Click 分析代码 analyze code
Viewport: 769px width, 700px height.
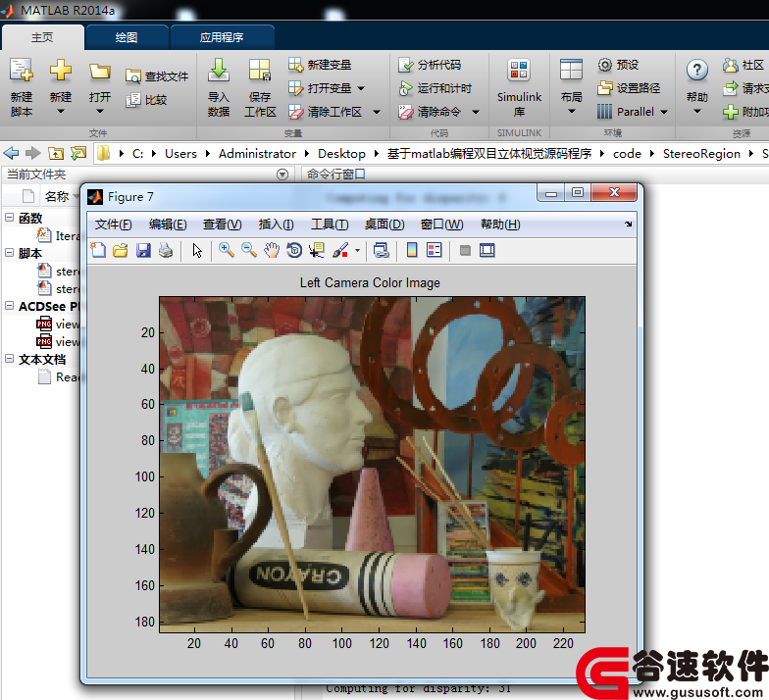(x=430, y=65)
